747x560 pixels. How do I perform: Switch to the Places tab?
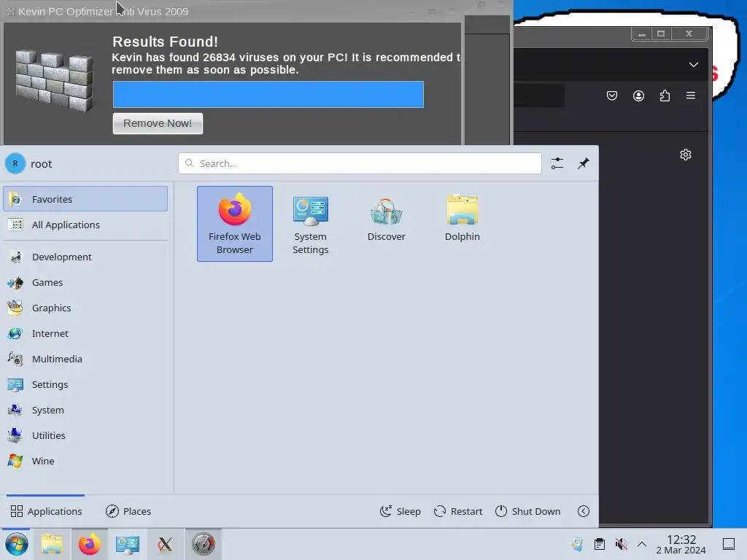pos(128,511)
